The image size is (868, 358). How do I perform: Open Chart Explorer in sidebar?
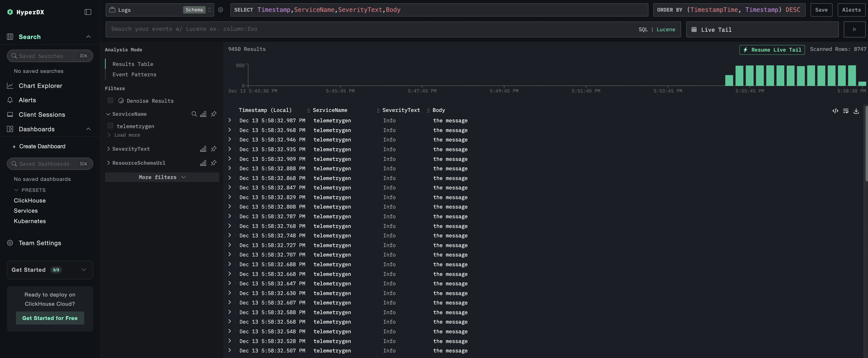click(x=40, y=86)
